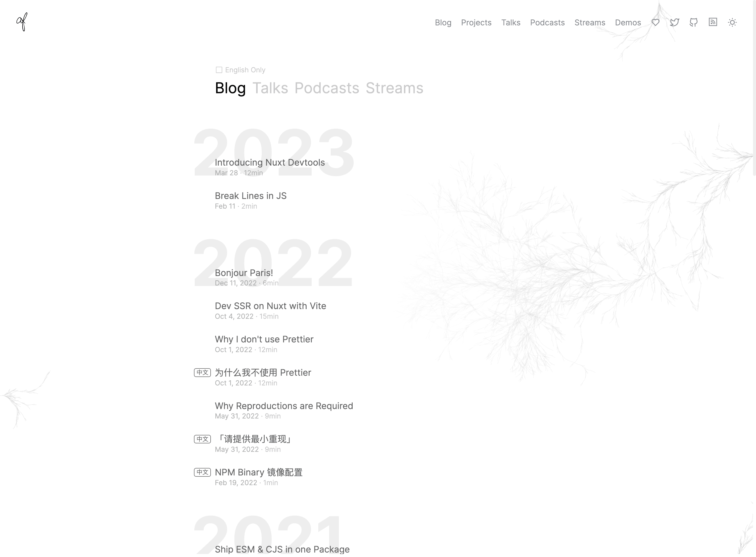
Task: Open Why I don't use Prettier post
Action: (264, 339)
